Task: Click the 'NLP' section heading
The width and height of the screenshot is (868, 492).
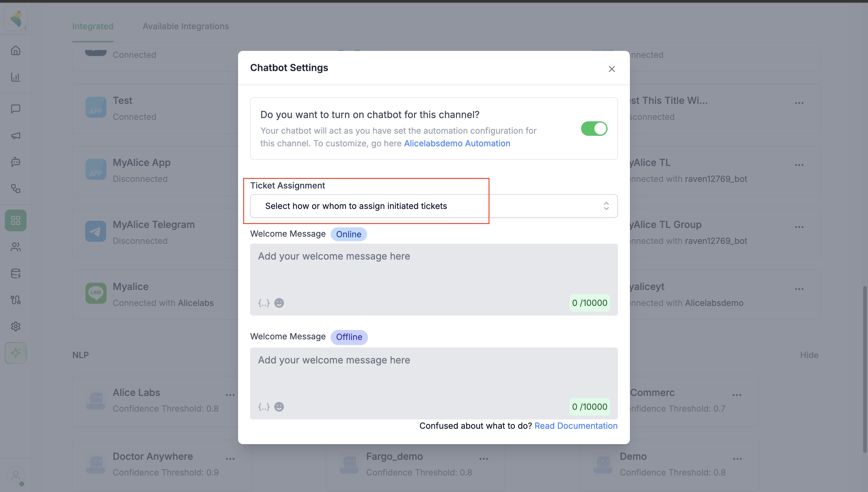Action: point(80,355)
